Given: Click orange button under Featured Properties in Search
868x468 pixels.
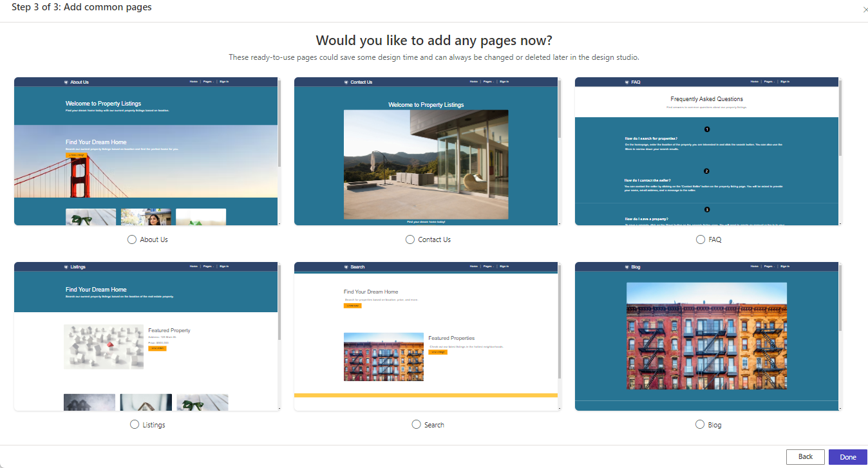Looking at the screenshot, I should [x=438, y=352].
